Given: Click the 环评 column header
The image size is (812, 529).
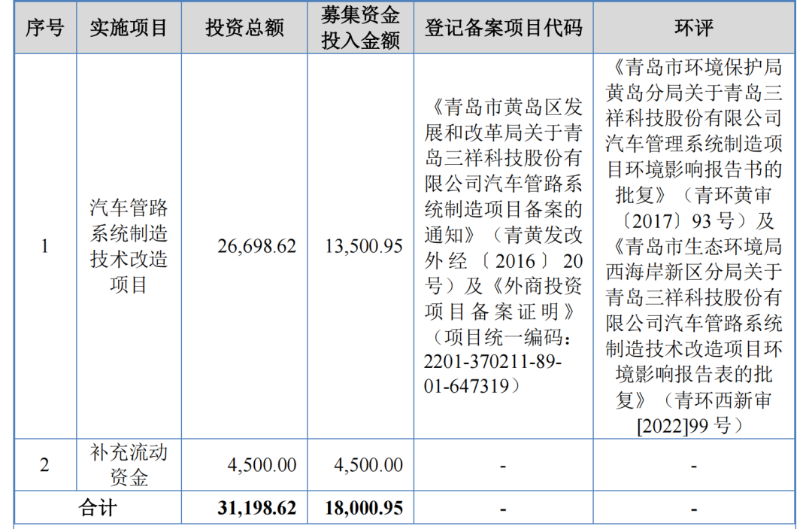Looking at the screenshot, I should (x=694, y=27).
